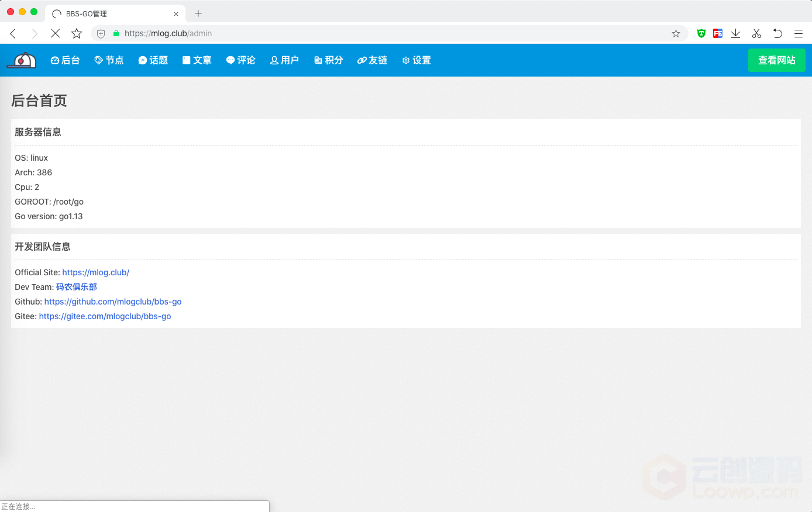Open the Gitee bbs-go repository link
This screenshot has width=812, height=512.
(105, 316)
